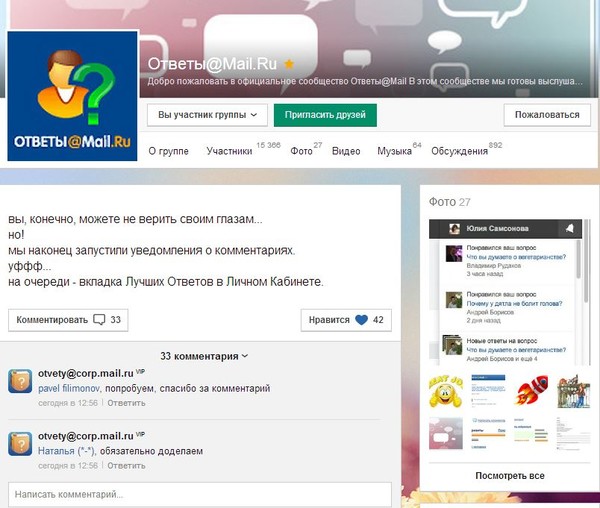The width and height of the screenshot is (600, 508).
Task: Click the green 'Пригласить друзей' button
Action: coord(325,115)
